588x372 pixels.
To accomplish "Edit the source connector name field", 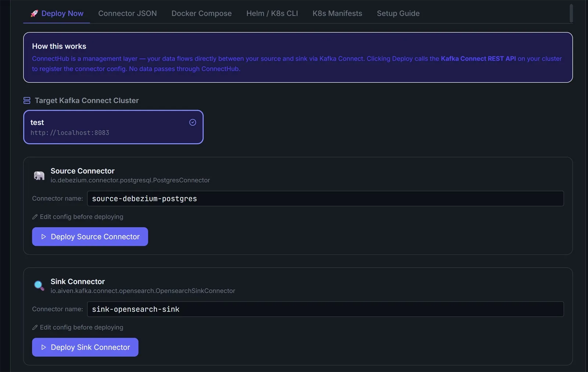I will tap(325, 198).
